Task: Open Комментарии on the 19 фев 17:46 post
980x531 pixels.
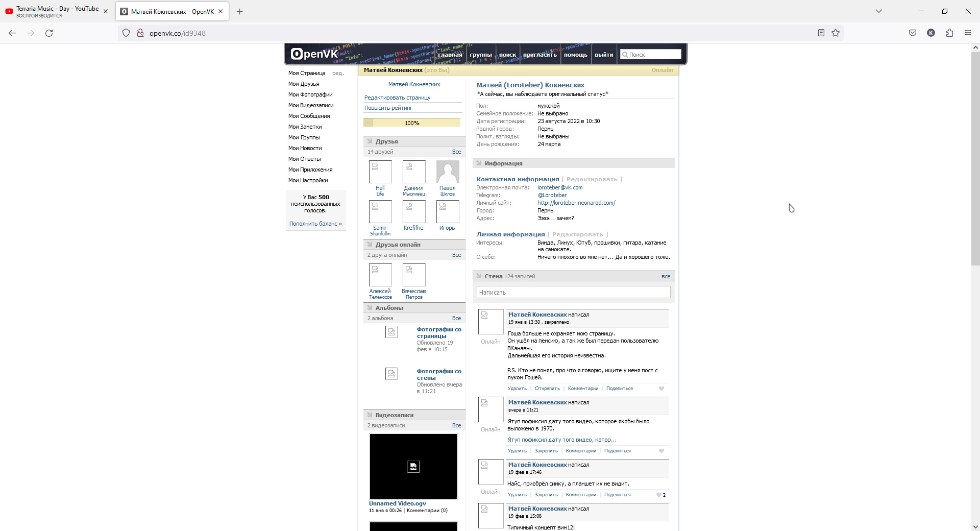Action: tap(581, 495)
